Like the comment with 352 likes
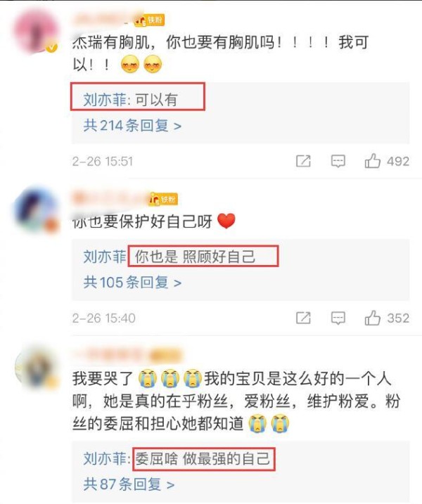 (x=373, y=318)
